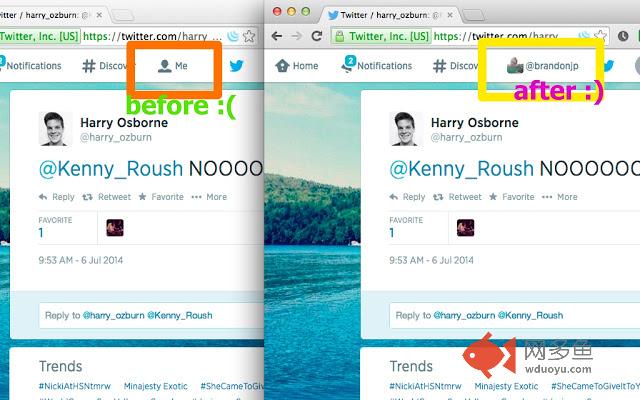640x400 pixels.
Task: Click the clock extension icon in toolbar
Action: [623, 36]
